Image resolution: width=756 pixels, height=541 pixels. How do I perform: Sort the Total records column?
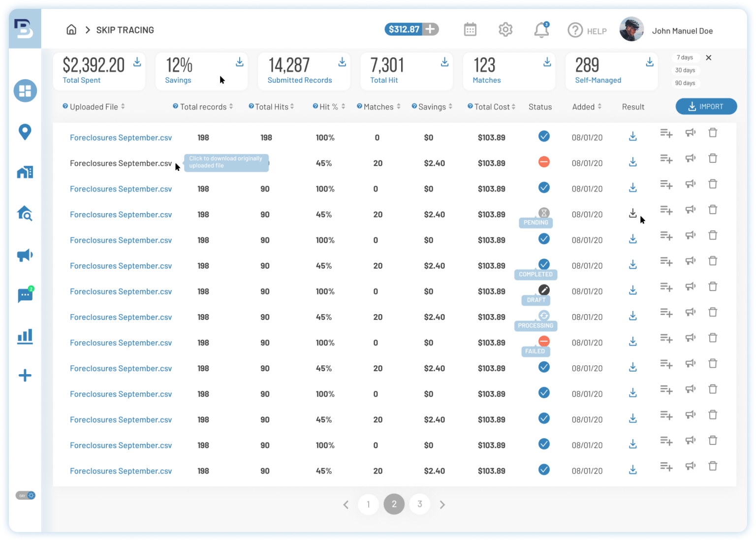click(x=232, y=106)
